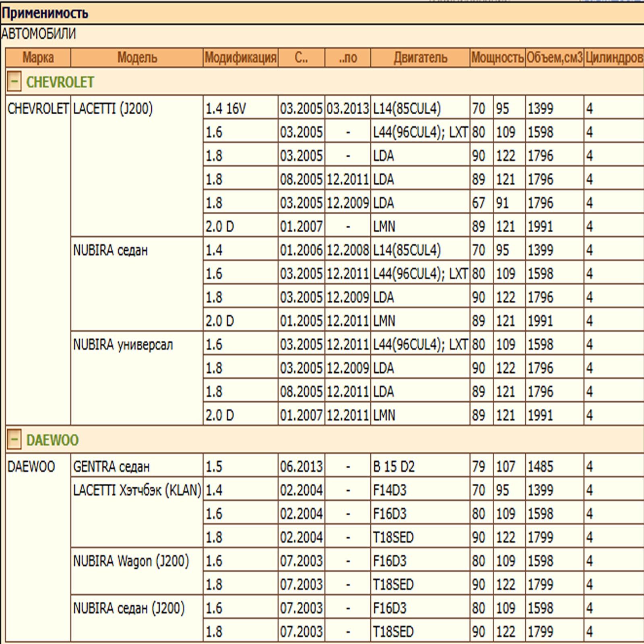Select the LACETTI Хэтчбэк (KLAN) model cell
Image resolution: width=644 pixels, height=644 pixels.
137,490
